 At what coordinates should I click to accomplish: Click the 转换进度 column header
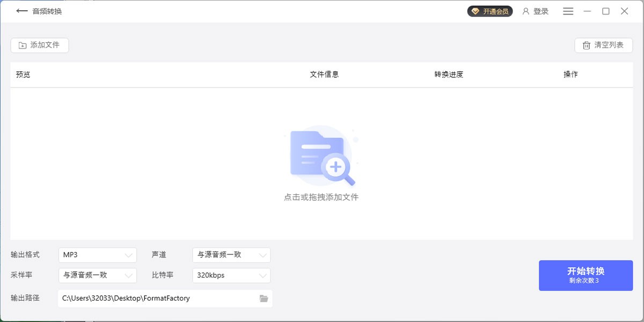pyautogui.click(x=449, y=75)
